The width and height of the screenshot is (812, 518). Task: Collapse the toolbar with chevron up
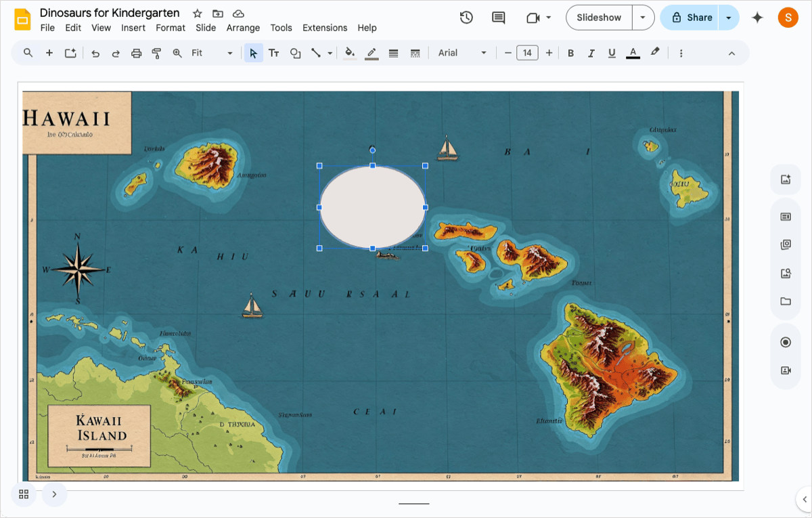point(731,53)
